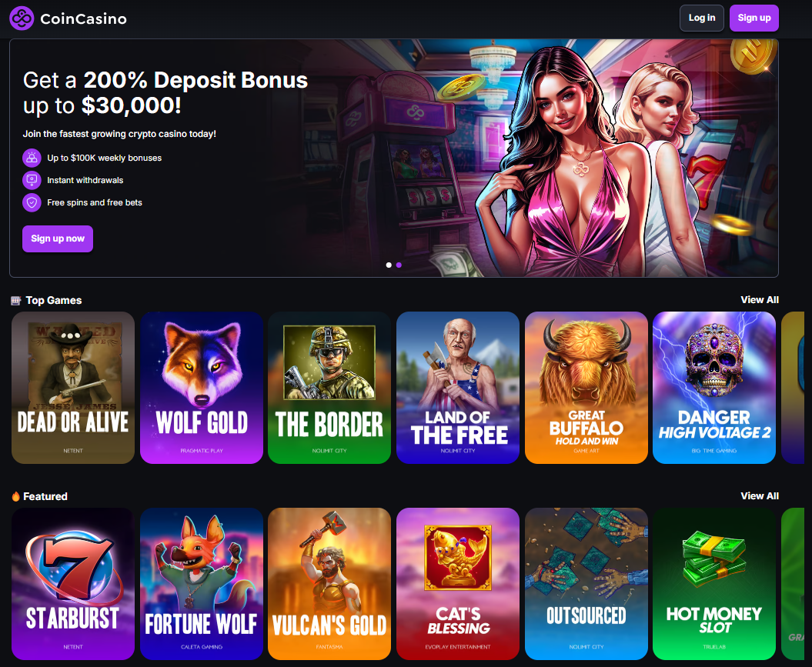Viewport: 812px width, 667px height.
Task: Open the Dead or Alive game
Action: 73,388
